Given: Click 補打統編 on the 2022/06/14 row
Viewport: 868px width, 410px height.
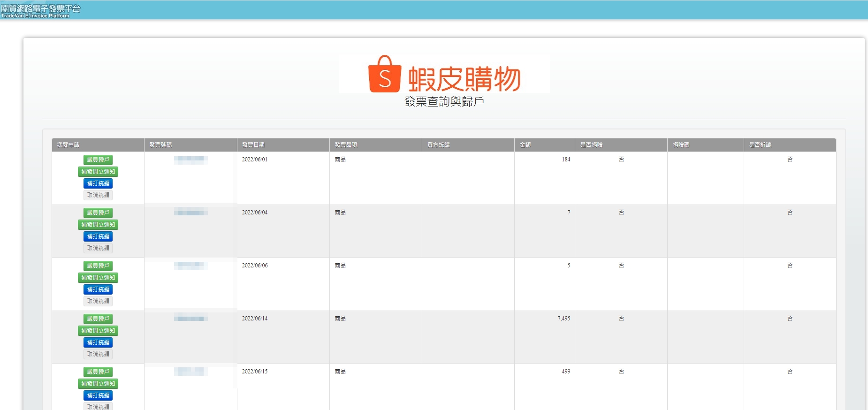Looking at the screenshot, I should tap(98, 342).
